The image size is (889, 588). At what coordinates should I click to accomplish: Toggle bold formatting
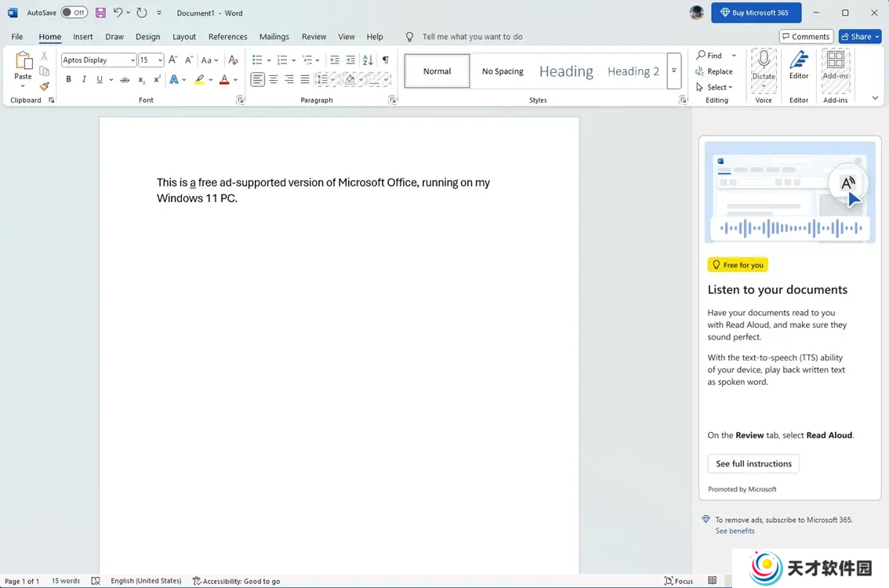coord(69,79)
